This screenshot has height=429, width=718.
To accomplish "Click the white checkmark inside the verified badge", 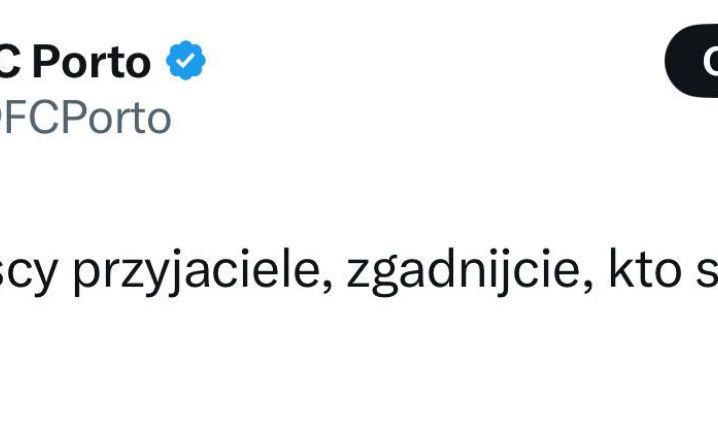I will pos(185,62).
